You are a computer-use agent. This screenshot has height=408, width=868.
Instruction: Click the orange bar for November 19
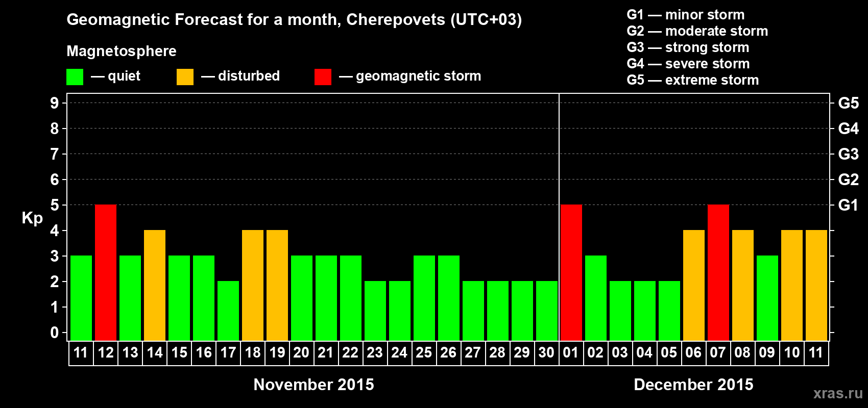tap(277, 286)
